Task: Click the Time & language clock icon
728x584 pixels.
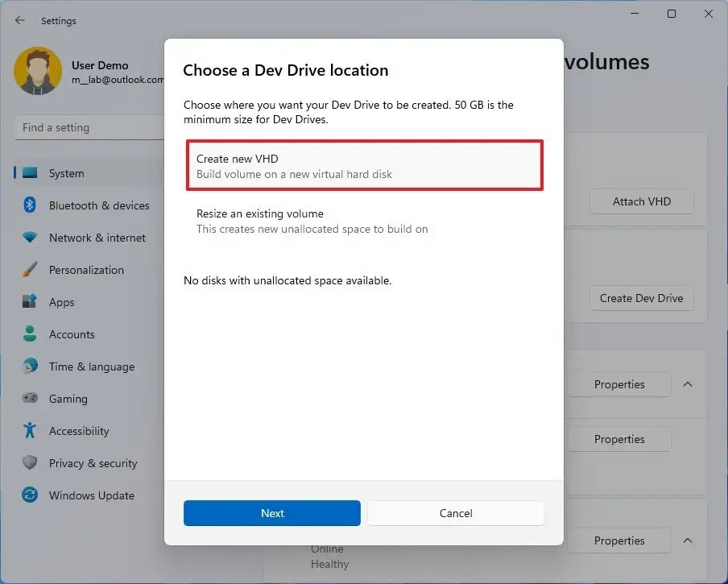Action: [28, 367]
